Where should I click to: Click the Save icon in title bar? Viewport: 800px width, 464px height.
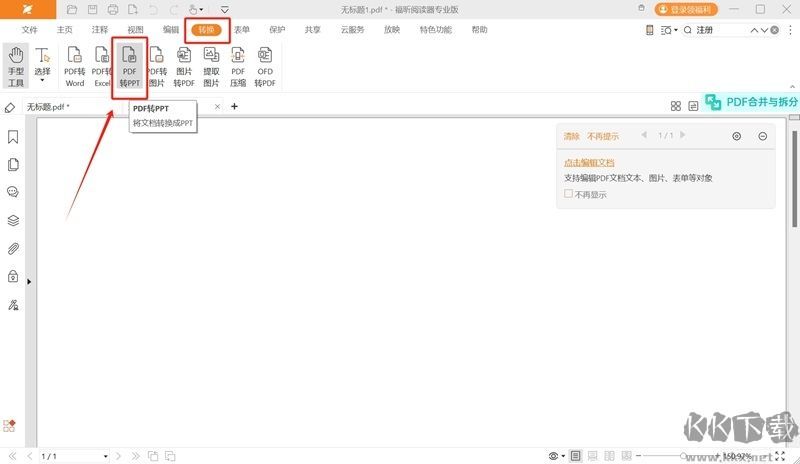click(x=92, y=9)
